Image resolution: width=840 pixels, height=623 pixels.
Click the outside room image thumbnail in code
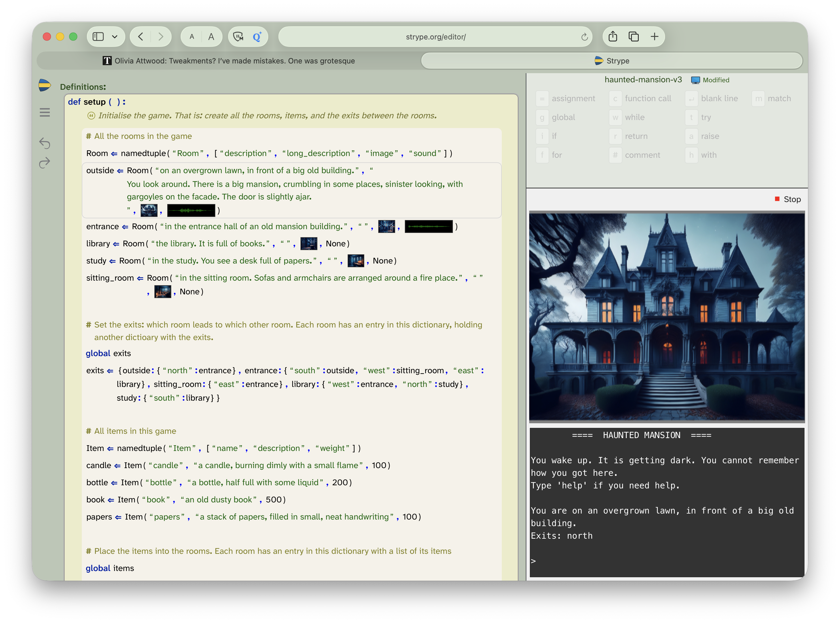click(x=149, y=210)
